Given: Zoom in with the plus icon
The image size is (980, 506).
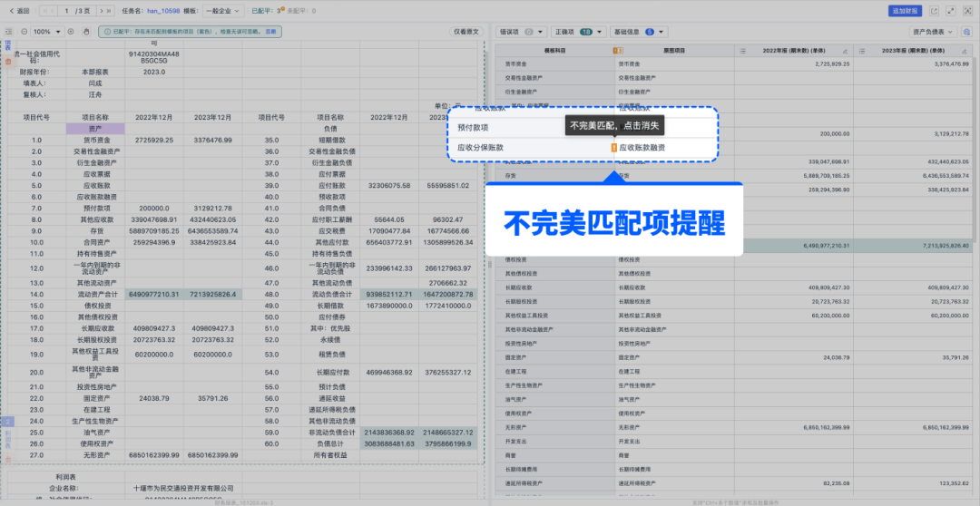Looking at the screenshot, I should coord(73,31).
